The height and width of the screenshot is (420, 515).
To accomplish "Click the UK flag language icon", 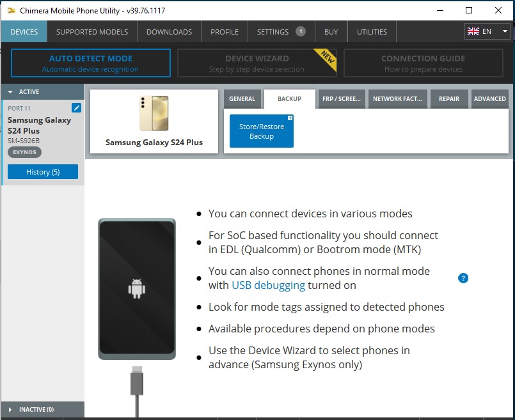I will pos(473,31).
